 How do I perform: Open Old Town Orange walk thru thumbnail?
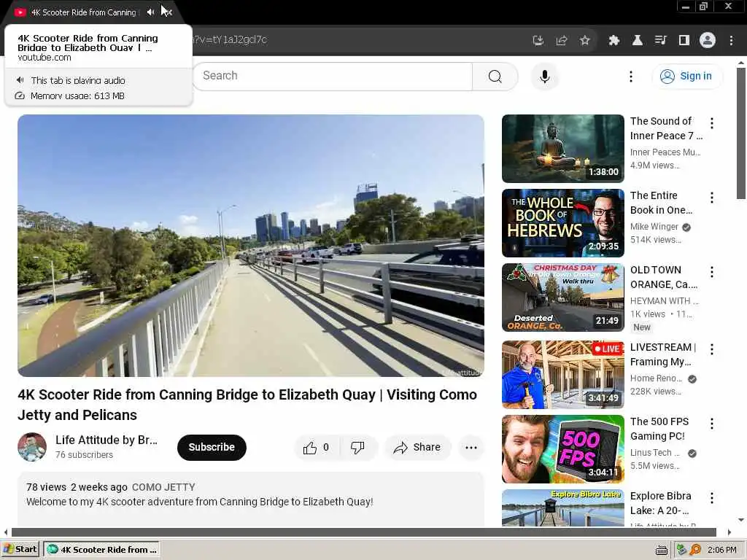[x=562, y=297]
